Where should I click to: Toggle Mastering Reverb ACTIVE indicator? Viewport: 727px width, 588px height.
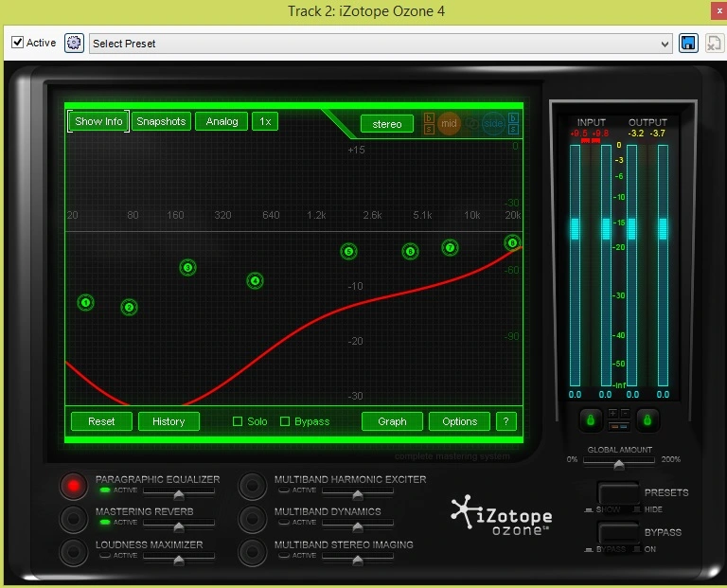tap(105, 522)
